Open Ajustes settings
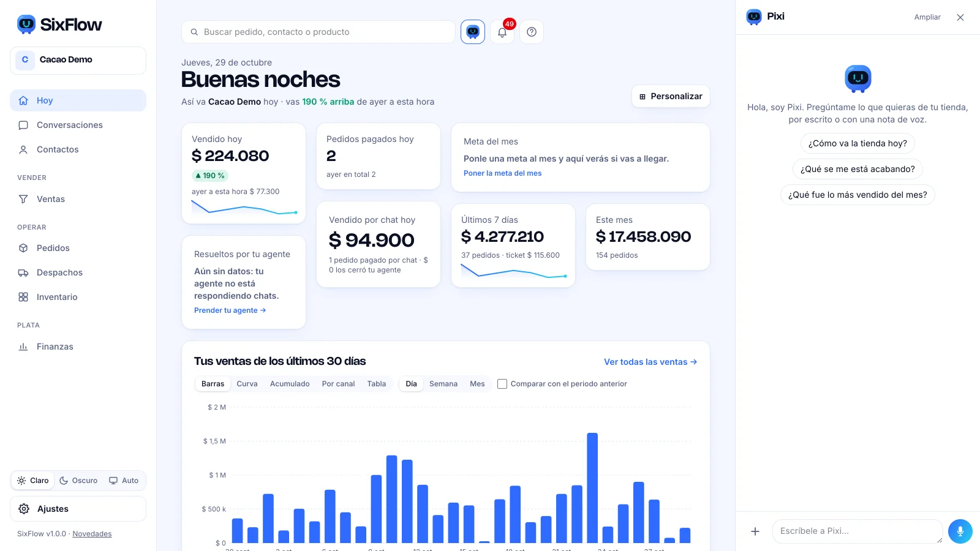980x551 pixels. click(78, 509)
